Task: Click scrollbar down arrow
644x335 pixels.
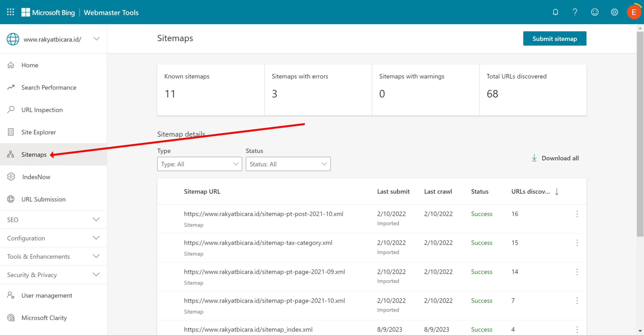Action: (x=640, y=331)
